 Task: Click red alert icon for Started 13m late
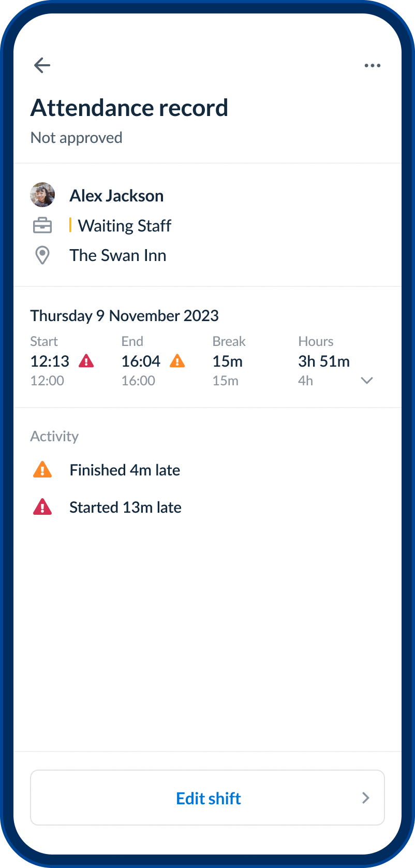coord(42,507)
